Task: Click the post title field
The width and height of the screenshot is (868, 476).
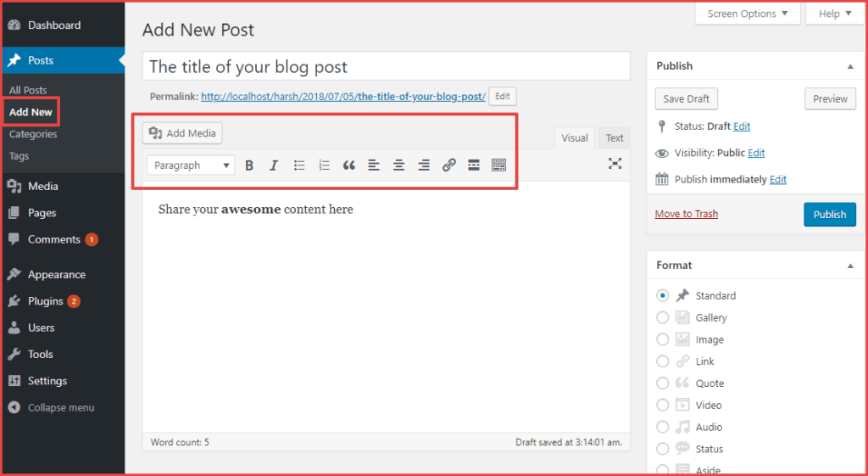Action: coord(387,66)
